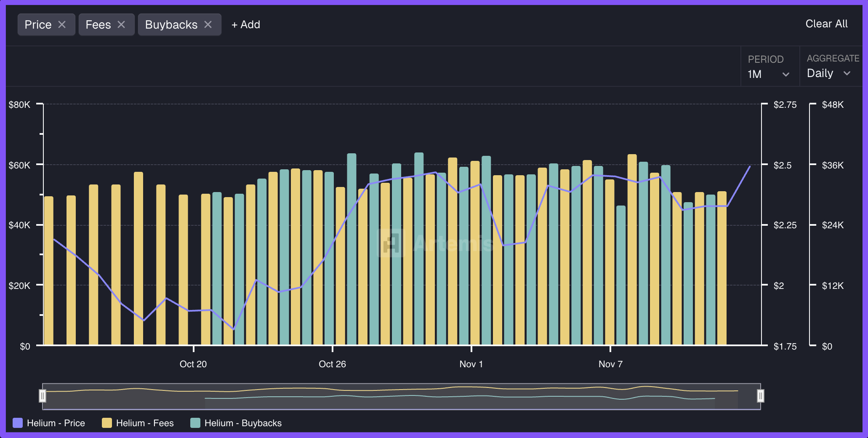Image resolution: width=868 pixels, height=438 pixels.
Task: Click the Helium - Buybacks legend swatch
Action: [x=194, y=423]
